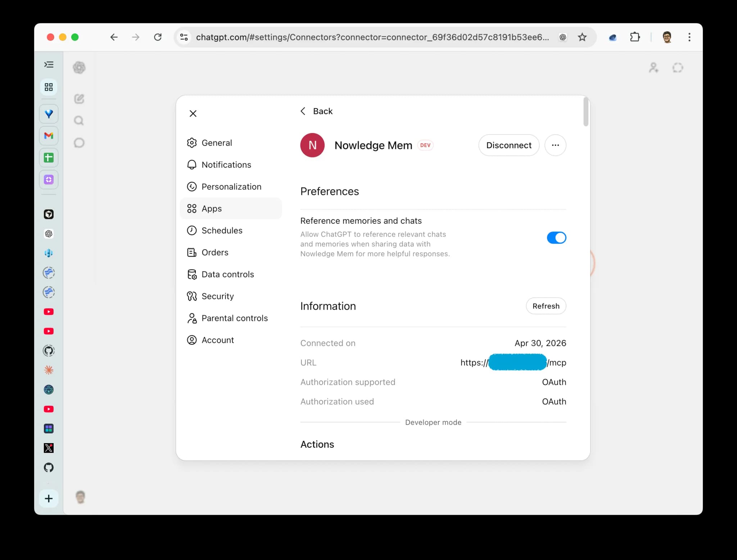Screen dimensions: 737x560
Task: Open the blue extension icon in toolbar
Action: 612,37
